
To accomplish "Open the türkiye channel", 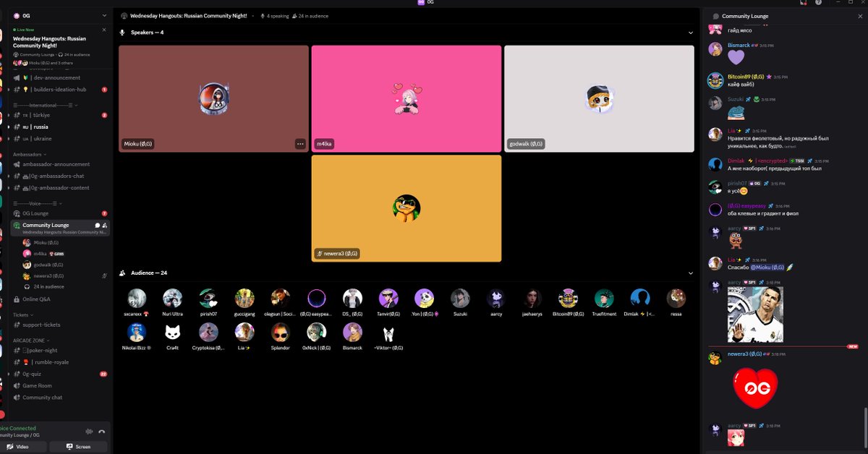I will pos(61,115).
